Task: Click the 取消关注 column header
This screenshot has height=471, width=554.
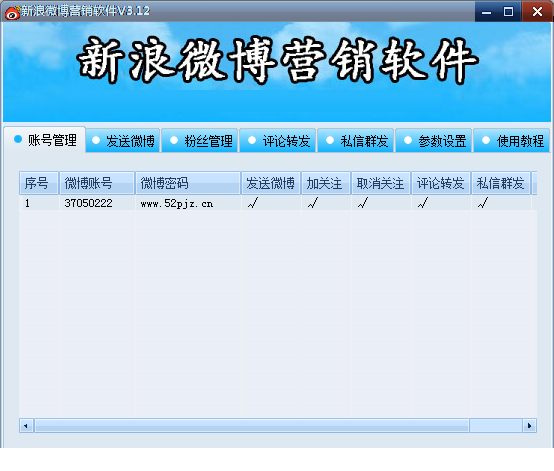Action: (381, 183)
